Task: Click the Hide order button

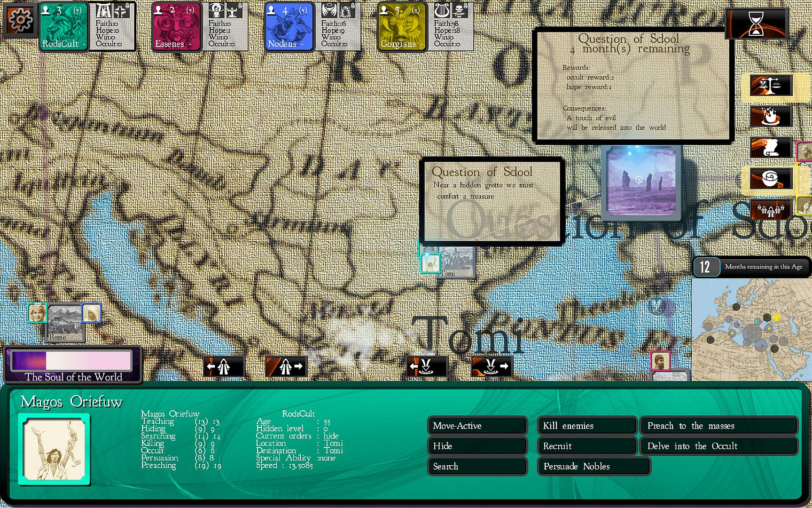Action: tap(477, 446)
